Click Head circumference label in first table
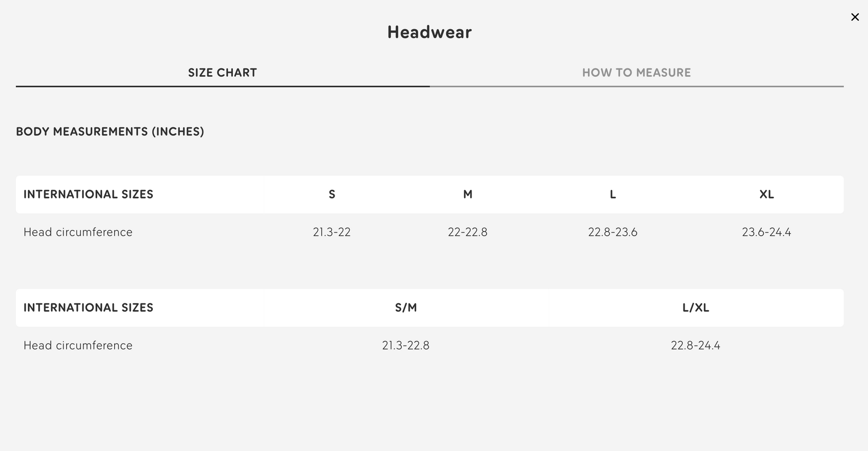The width and height of the screenshot is (868, 451). 78,232
